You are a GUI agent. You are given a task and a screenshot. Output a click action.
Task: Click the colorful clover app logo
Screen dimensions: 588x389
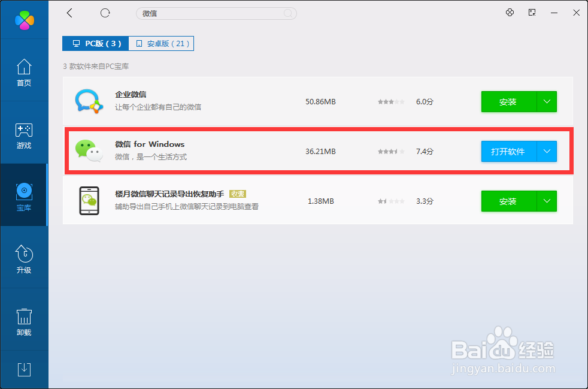point(25,20)
